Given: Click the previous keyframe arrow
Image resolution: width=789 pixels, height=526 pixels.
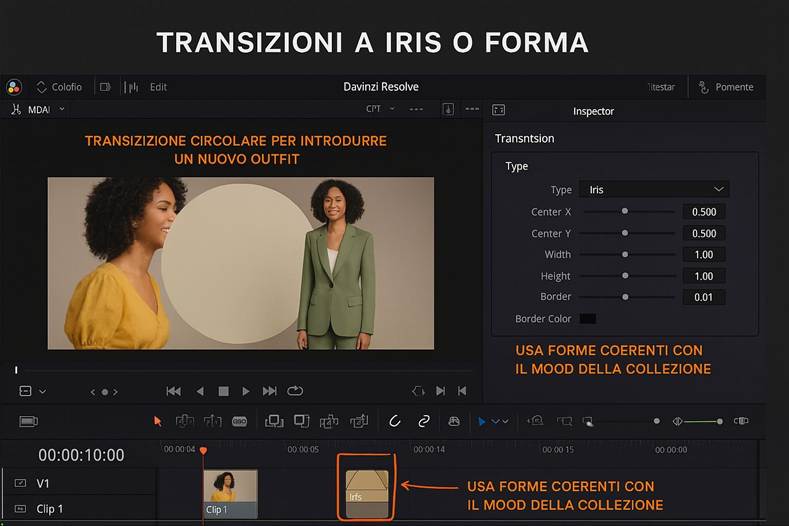Looking at the screenshot, I should coord(93,392).
